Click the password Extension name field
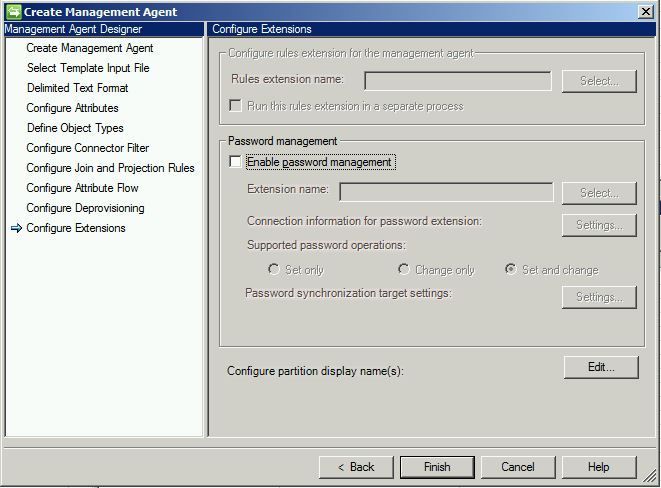This screenshot has height=488, width=661. [446, 192]
